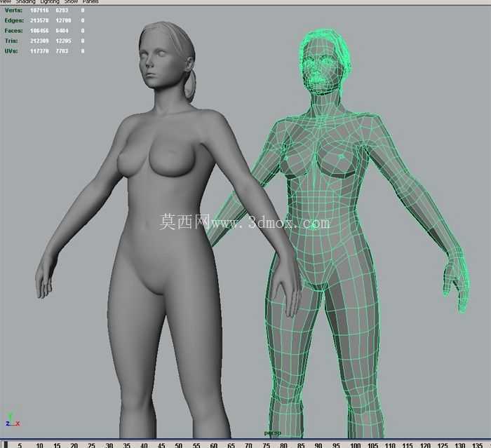Jump to frame 80 on the timeline
Image resolution: width=491 pixels, height=448 pixels.
(283, 445)
